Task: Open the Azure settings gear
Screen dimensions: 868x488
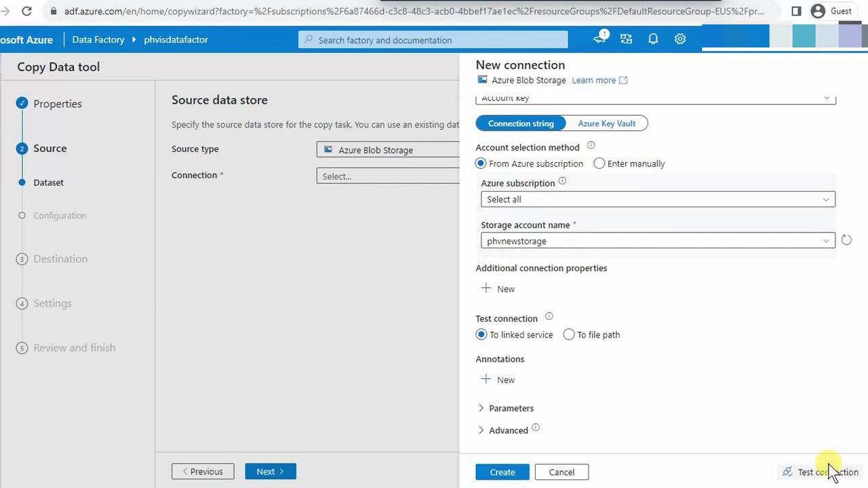Action: click(x=680, y=39)
